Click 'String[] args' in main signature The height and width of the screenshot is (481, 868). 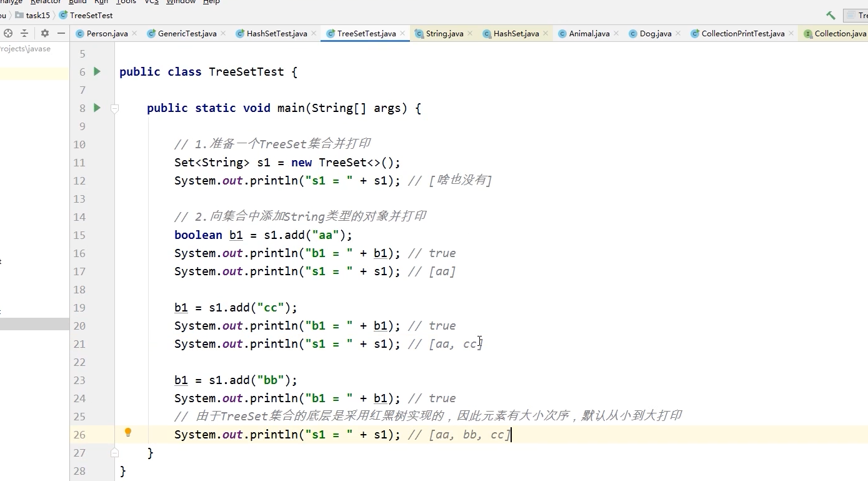point(356,108)
